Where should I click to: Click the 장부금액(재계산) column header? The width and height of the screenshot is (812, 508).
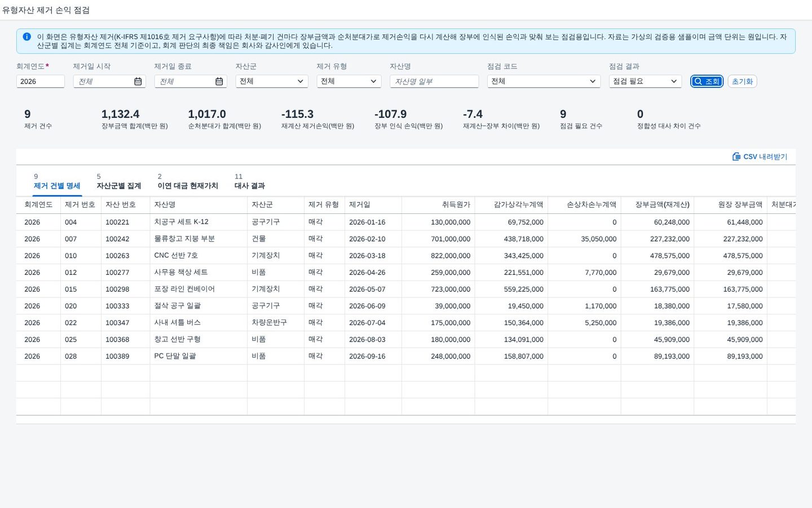click(657, 205)
